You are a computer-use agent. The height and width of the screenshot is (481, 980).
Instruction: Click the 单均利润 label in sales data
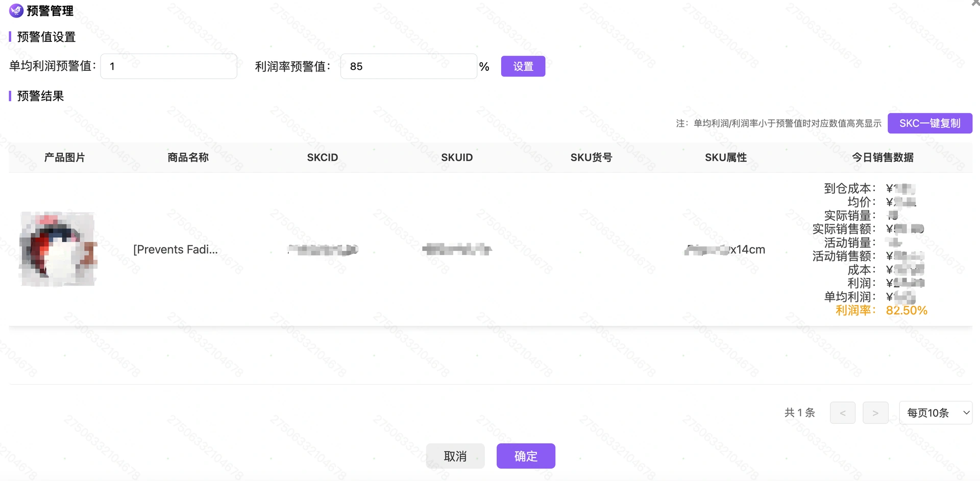(x=849, y=297)
